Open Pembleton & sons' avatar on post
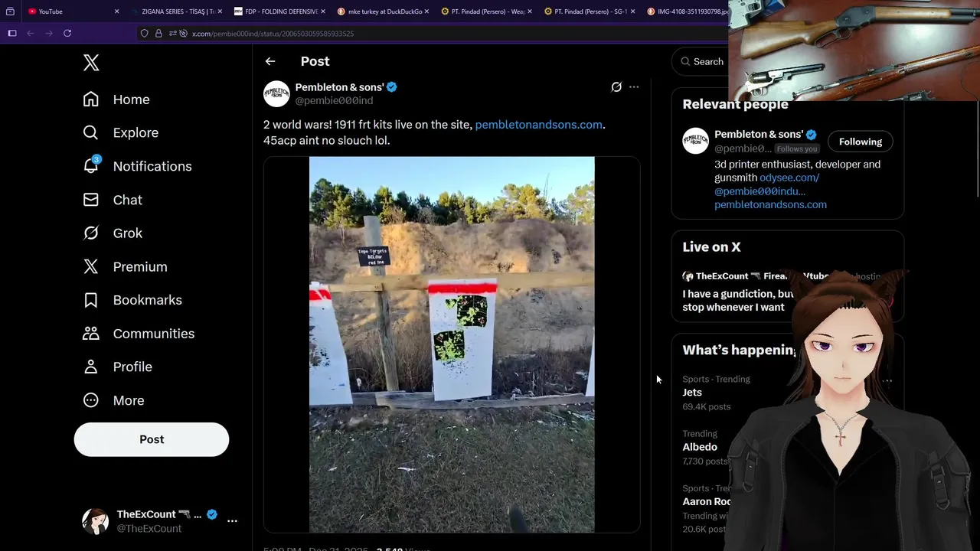This screenshot has width=980, height=551. (276, 93)
